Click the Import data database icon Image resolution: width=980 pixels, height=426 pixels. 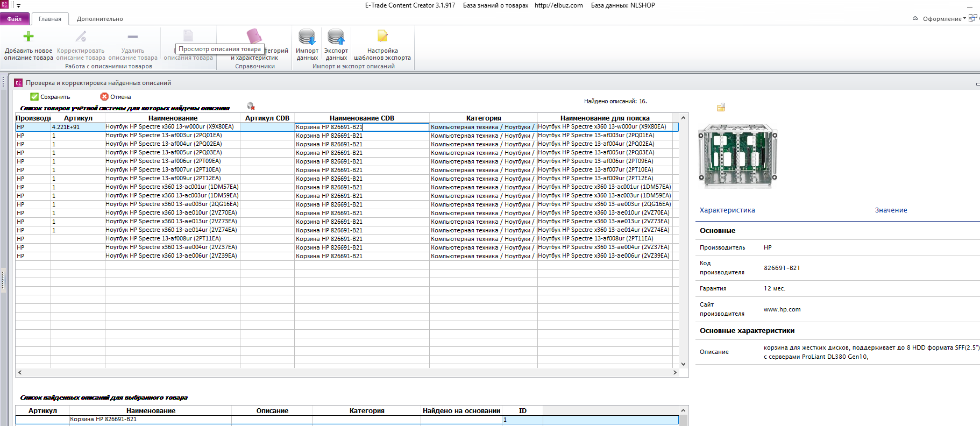coord(307,37)
